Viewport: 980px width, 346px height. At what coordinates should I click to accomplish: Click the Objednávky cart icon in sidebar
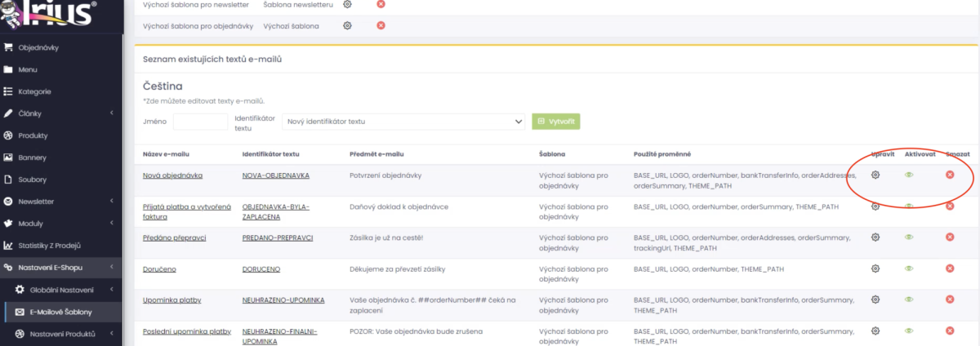(8, 47)
